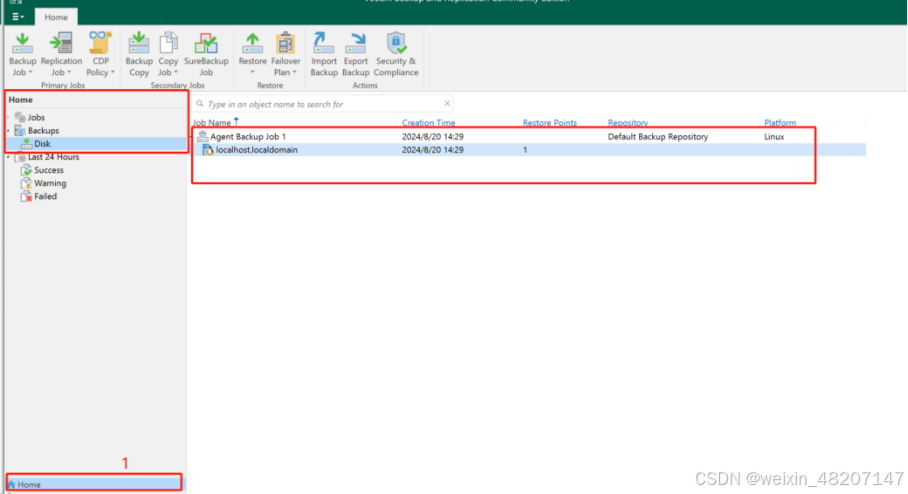Viewport: 908px width, 494px height.
Task: Sort by the Platform column header
Action: (x=779, y=123)
